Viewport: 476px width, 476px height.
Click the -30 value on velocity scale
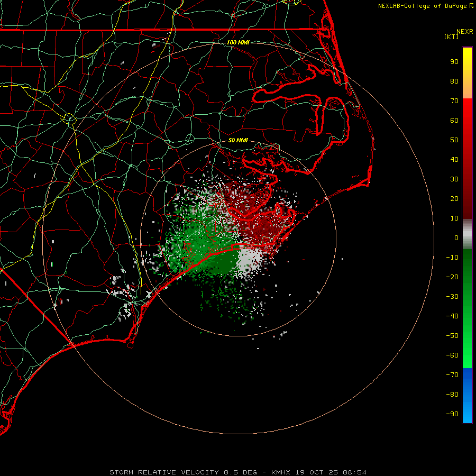452,297
